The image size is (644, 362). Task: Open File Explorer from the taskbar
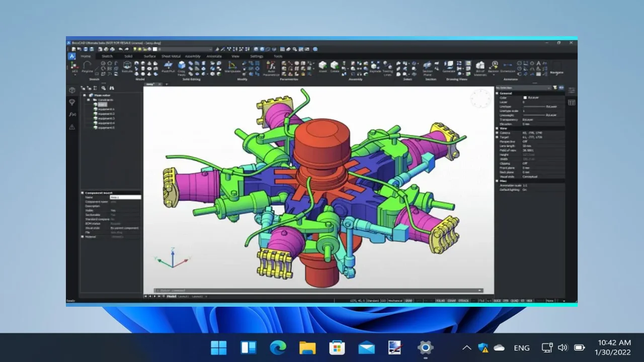[307, 347]
